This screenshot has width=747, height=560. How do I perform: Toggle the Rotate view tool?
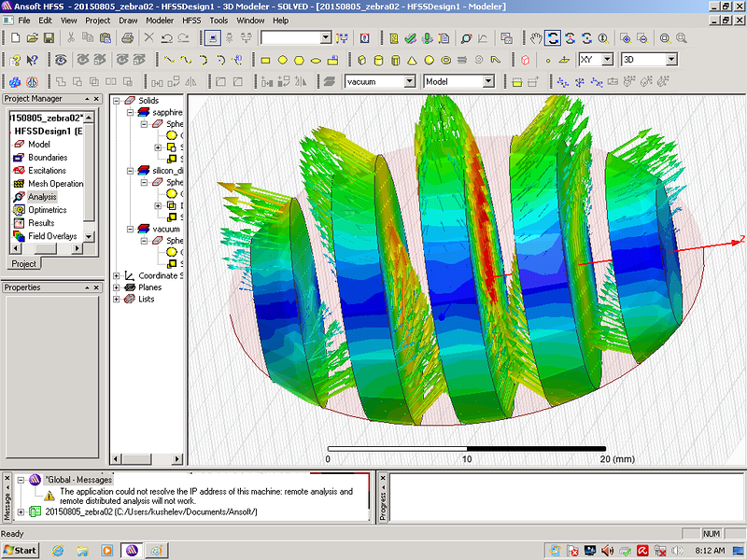tap(553, 38)
